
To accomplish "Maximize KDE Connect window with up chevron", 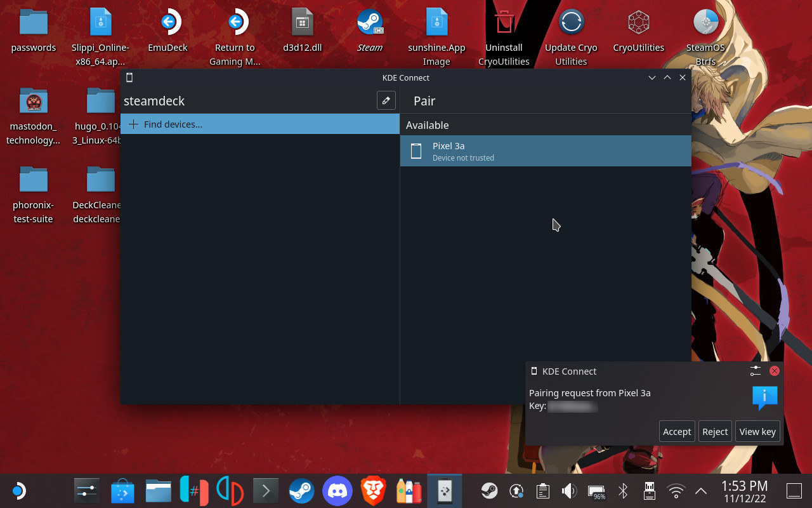I will (667, 77).
